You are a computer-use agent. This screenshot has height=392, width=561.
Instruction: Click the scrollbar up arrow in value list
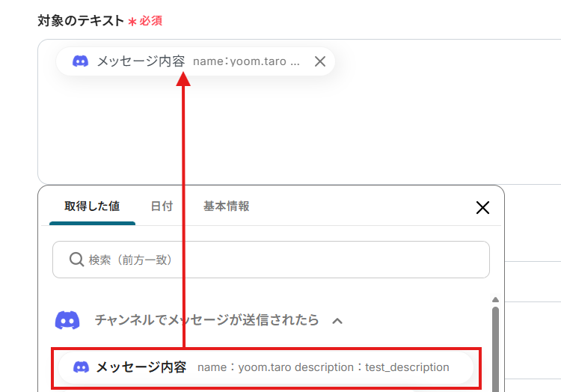[x=495, y=300]
